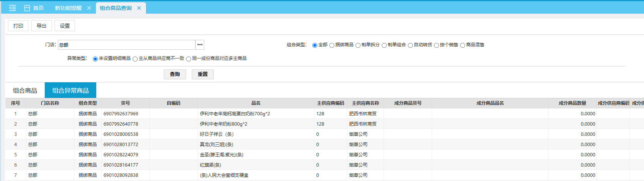Switch to 组合商品 tab
The height and width of the screenshot is (181, 644).
(x=25, y=90)
